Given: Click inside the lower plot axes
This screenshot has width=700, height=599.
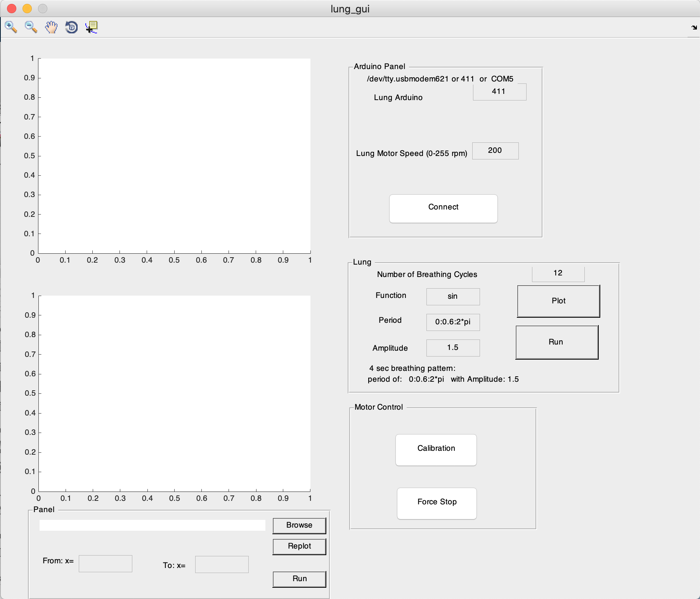Looking at the screenshot, I should tap(174, 393).
